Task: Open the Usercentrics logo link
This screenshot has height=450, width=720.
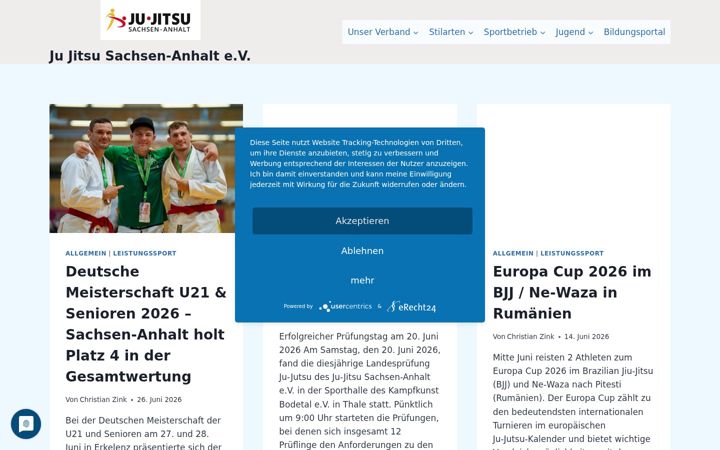Action: [345, 306]
